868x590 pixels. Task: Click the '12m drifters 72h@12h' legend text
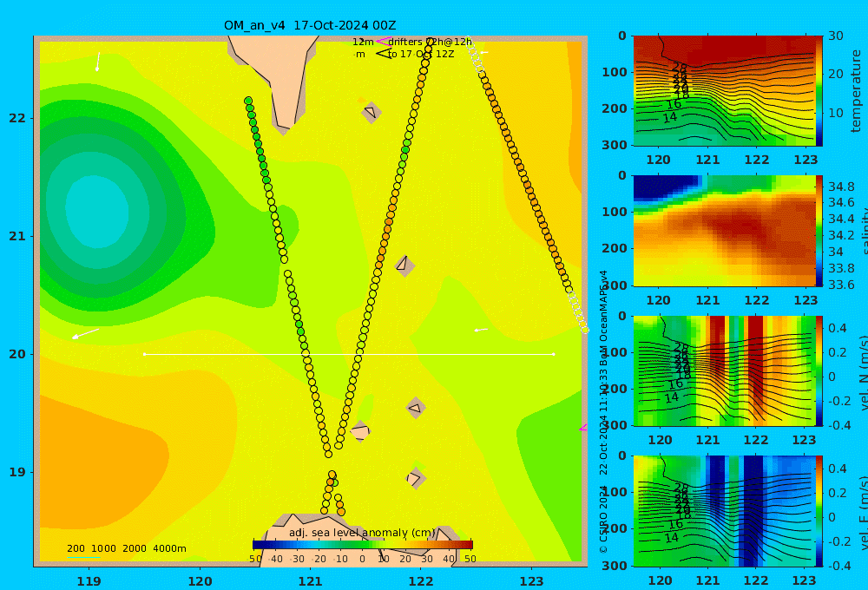pos(411,42)
